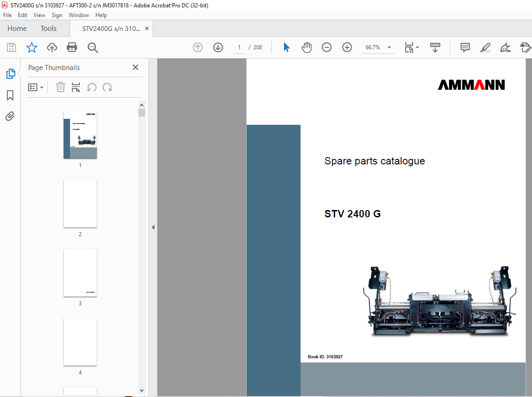The width and height of the screenshot is (532, 397).
Task: Upload file to cloud icon
Action: pos(52,47)
